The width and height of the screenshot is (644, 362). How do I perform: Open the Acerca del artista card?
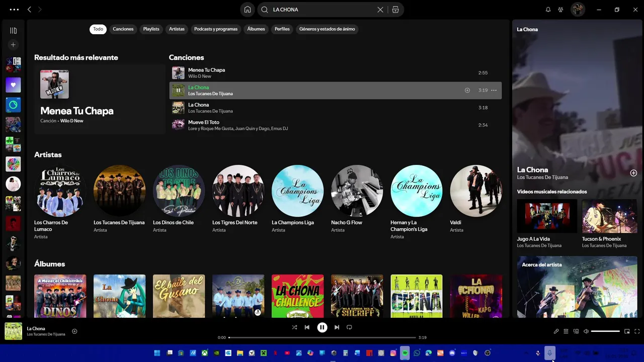coord(577,287)
